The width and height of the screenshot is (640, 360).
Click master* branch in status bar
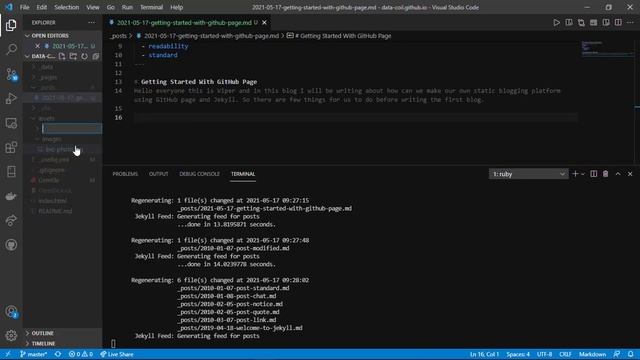[x=33, y=354]
